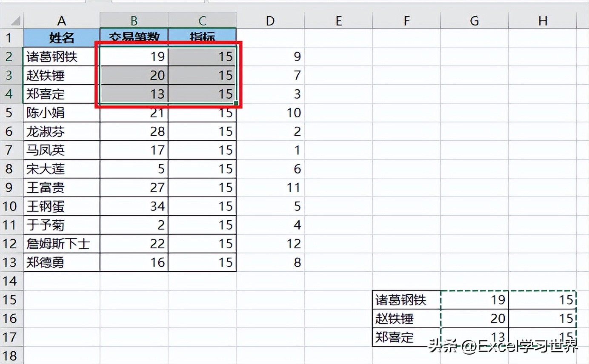
Task: Select column C header
Action: (202, 20)
